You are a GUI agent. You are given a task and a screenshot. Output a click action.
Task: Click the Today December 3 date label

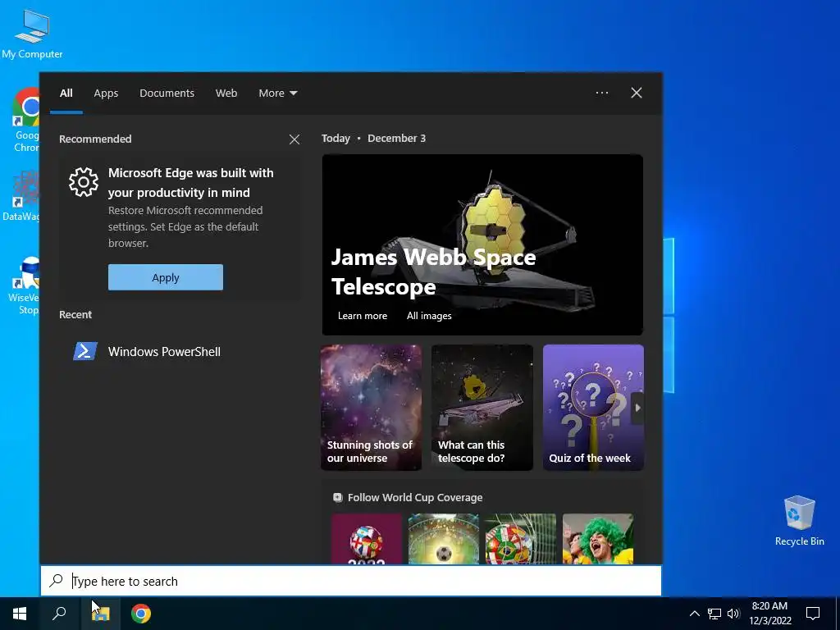pos(373,138)
